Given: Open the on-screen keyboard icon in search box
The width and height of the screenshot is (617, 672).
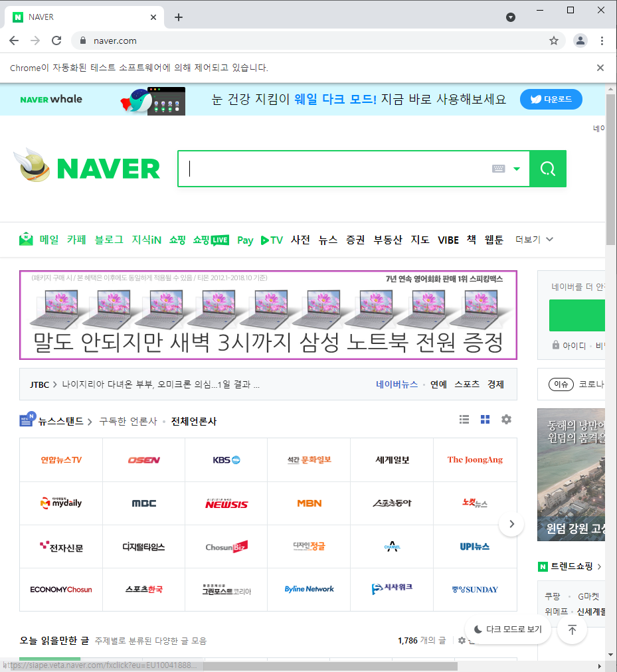Looking at the screenshot, I should (x=498, y=169).
